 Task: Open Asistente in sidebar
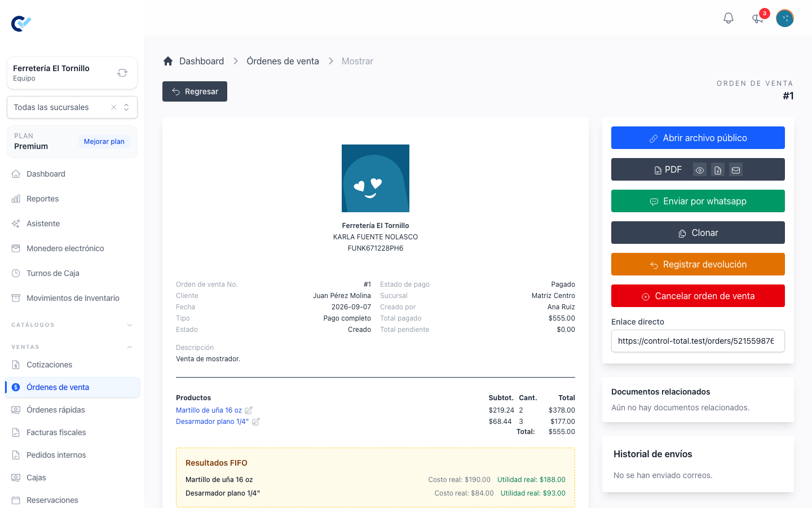(x=72, y=224)
